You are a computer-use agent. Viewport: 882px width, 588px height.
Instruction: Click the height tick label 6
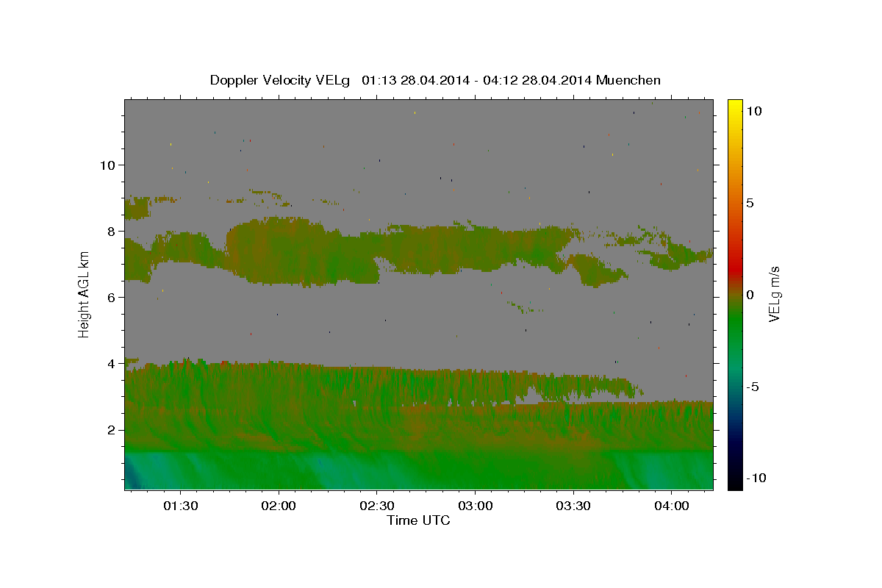tap(111, 297)
